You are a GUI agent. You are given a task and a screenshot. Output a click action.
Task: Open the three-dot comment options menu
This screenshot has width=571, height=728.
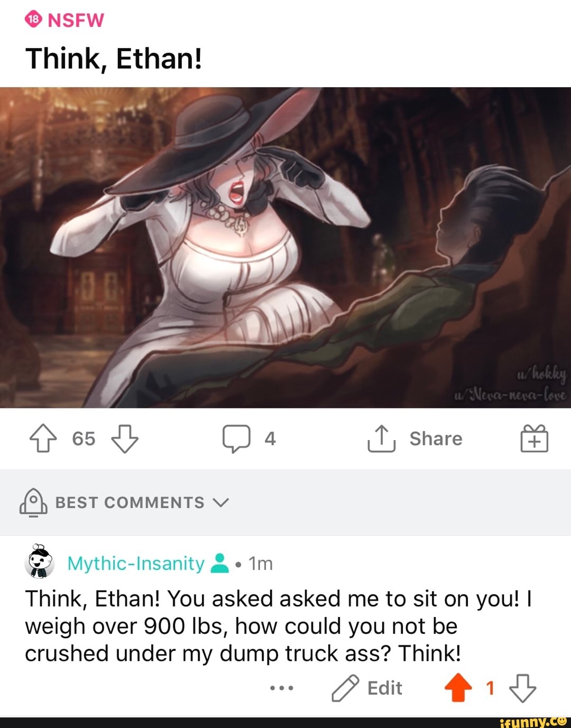coord(281,688)
